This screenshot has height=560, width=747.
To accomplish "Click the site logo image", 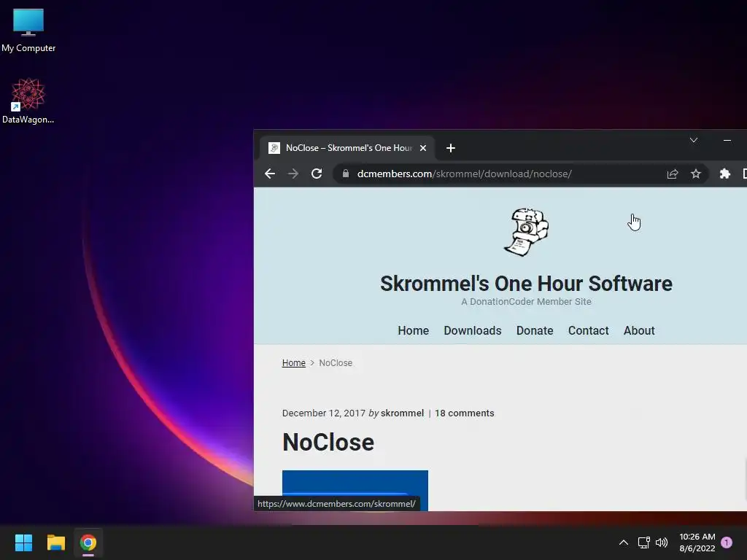I will pyautogui.click(x=526, y=233).
